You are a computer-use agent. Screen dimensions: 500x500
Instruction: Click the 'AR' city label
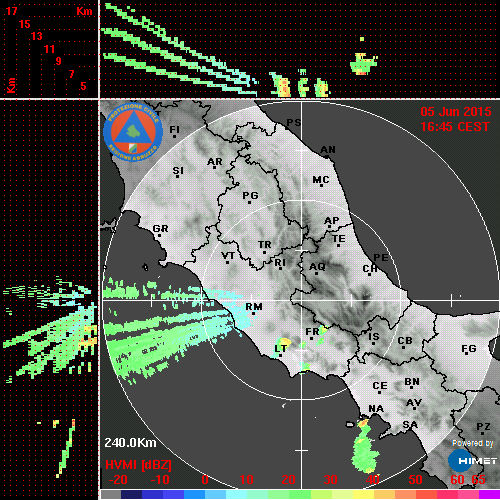pos(214,162)
